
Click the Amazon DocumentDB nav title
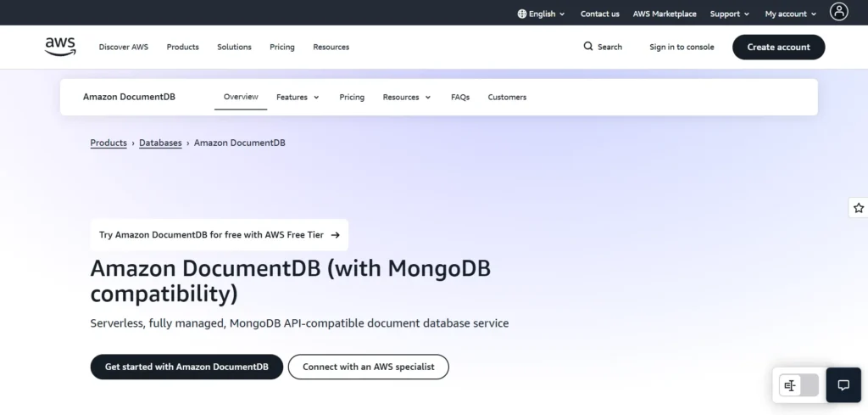tap(129, 97)
